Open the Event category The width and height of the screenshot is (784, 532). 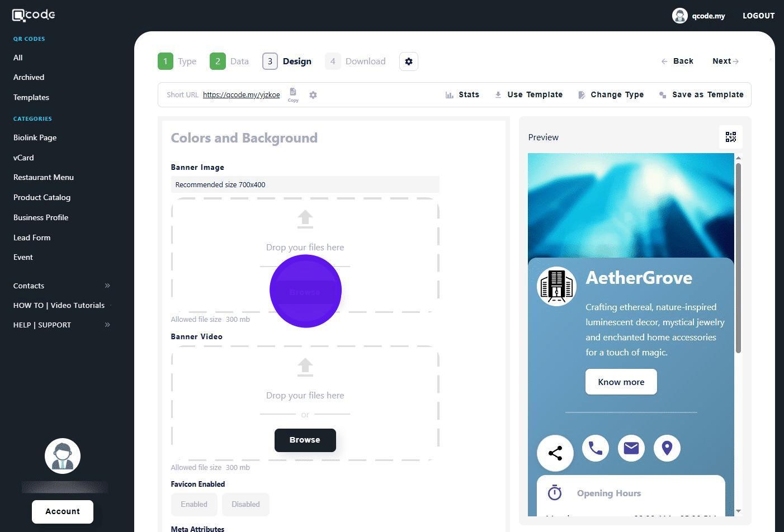[x=23, y=257]
